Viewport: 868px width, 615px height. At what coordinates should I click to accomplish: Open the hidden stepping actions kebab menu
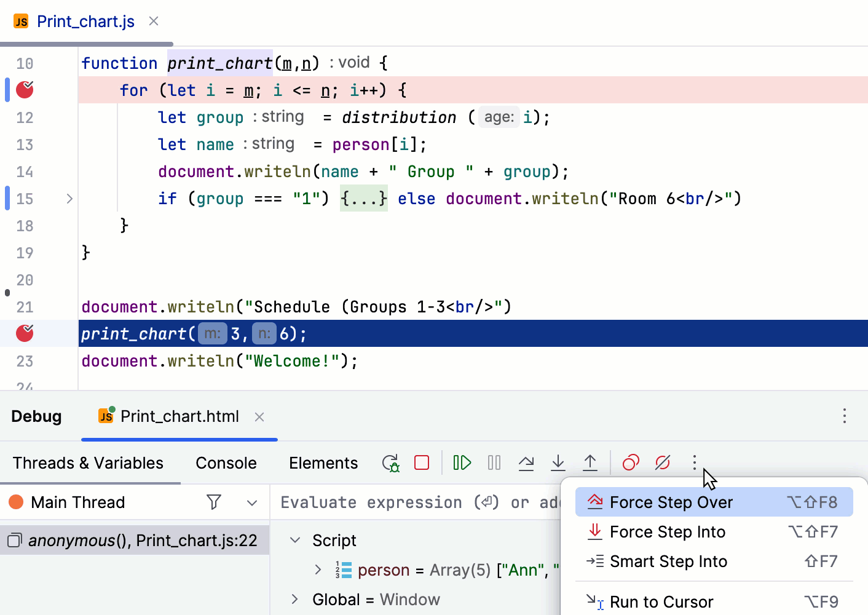pyautogui.click(x=694, y=462)
